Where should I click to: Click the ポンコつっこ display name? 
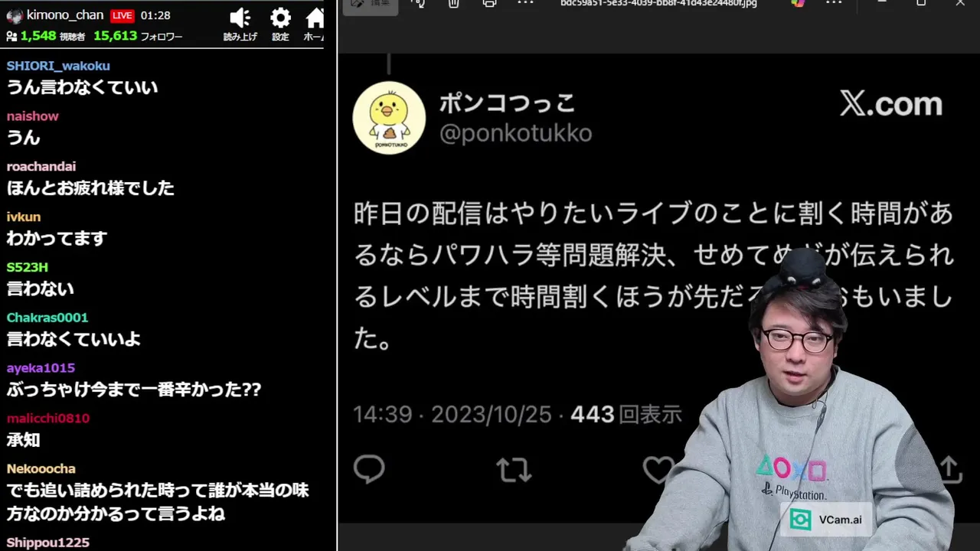coord(507,103)
